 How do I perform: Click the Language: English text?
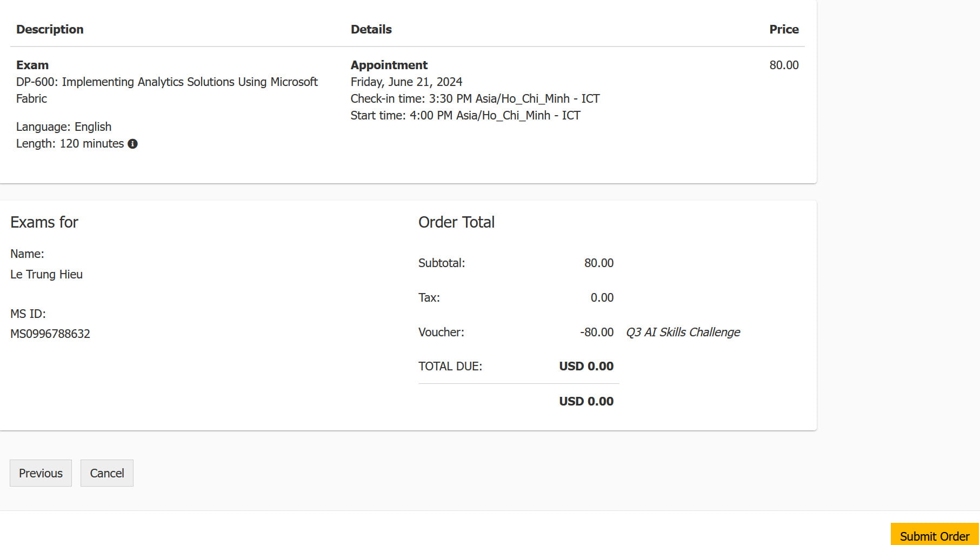click(64, 127)
